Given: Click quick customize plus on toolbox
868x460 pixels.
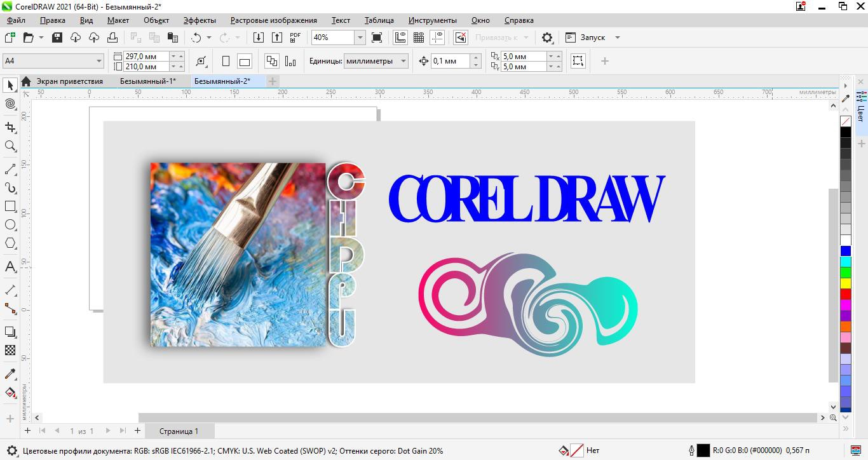Looking at the screenshot, I should 10,419.
